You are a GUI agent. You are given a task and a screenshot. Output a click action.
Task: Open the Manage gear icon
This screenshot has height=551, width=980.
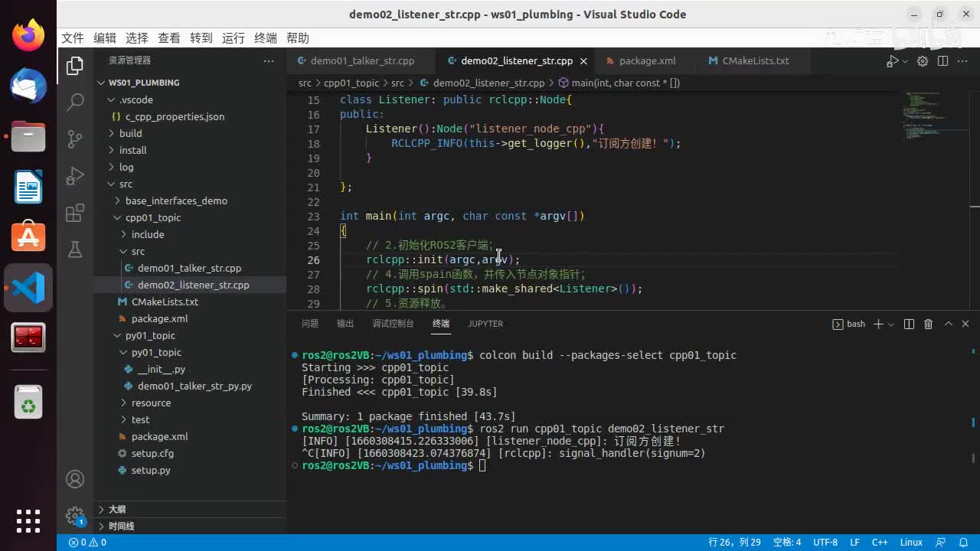tap(75, 515)
